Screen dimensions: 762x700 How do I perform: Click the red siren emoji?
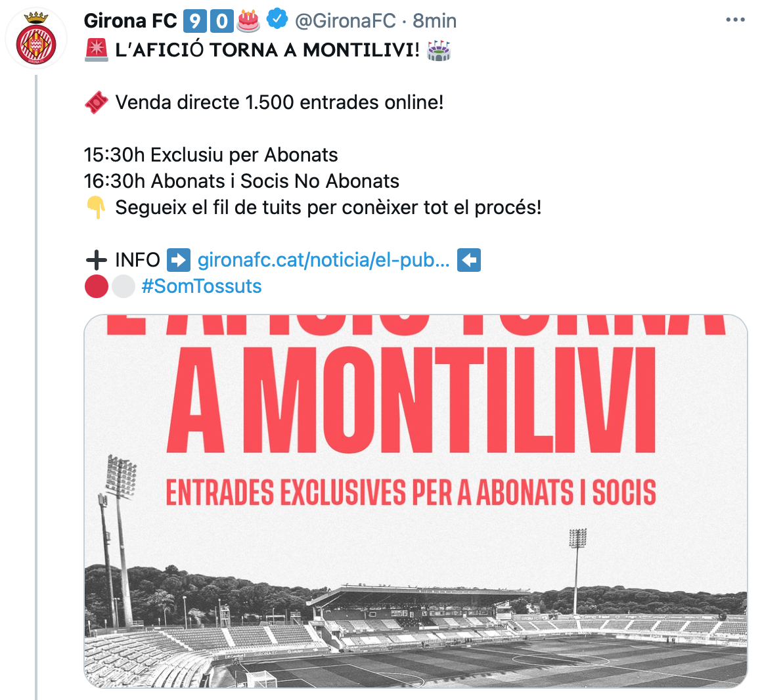(x=97, y=50)
